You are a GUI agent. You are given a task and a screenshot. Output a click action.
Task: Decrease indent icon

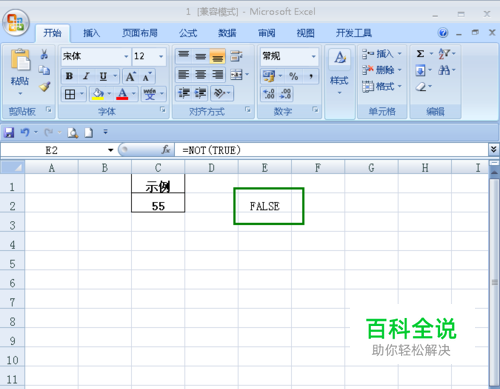(x=184, y=93)
